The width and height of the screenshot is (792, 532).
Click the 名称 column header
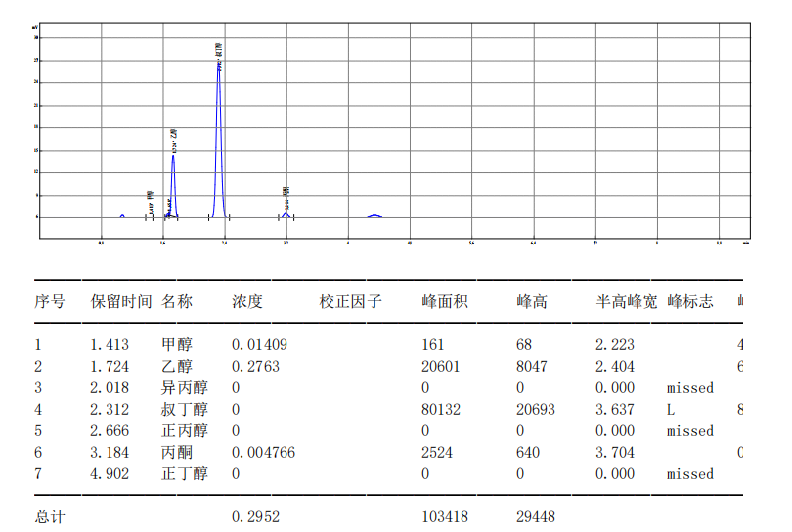coord(177,302)
